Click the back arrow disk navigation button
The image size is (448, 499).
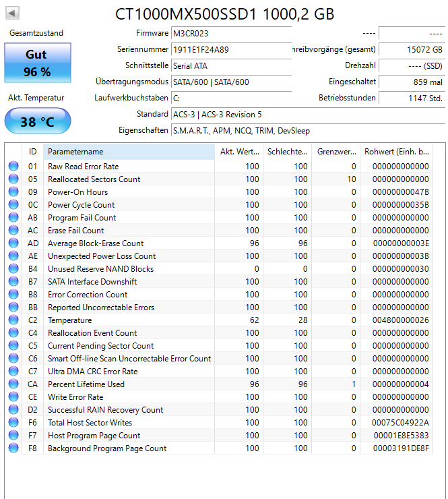coord(12,13)
